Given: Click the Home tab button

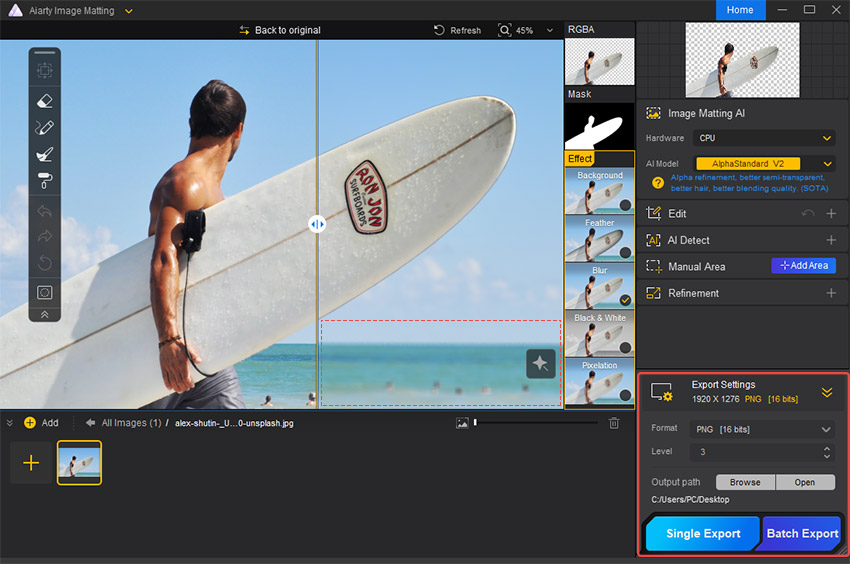Looking at the screenshot, I should coord(740,10).
